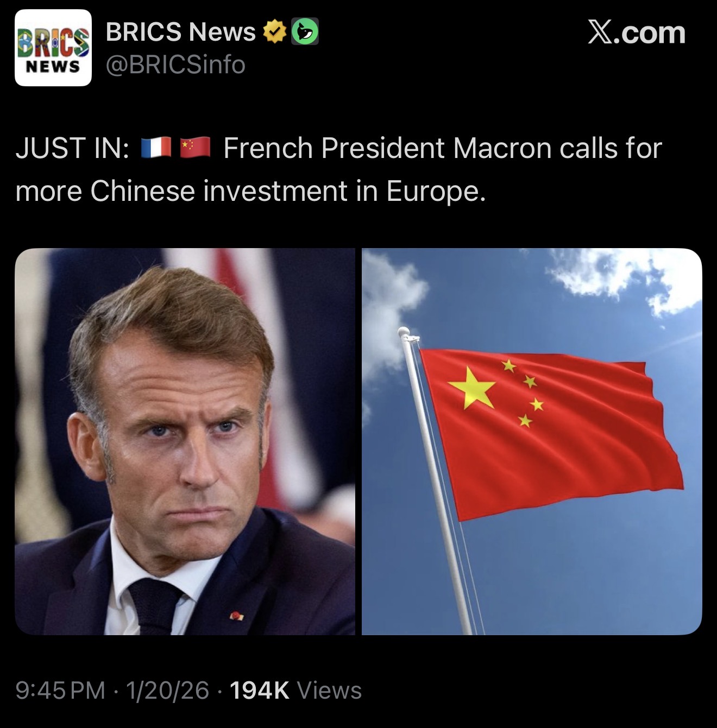This screenshot has width=717, height=728.
Task: Click the 9:45 PM timestamp
Action: [60, 691]
